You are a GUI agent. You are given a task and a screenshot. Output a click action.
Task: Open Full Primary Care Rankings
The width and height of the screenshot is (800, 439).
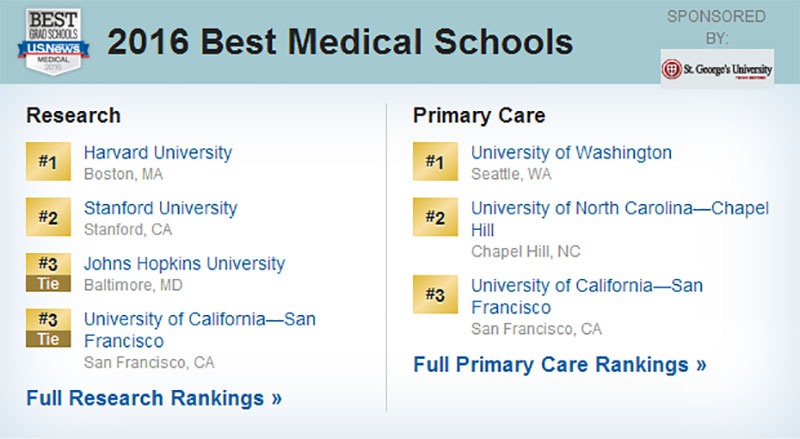(x=560, y=364)
